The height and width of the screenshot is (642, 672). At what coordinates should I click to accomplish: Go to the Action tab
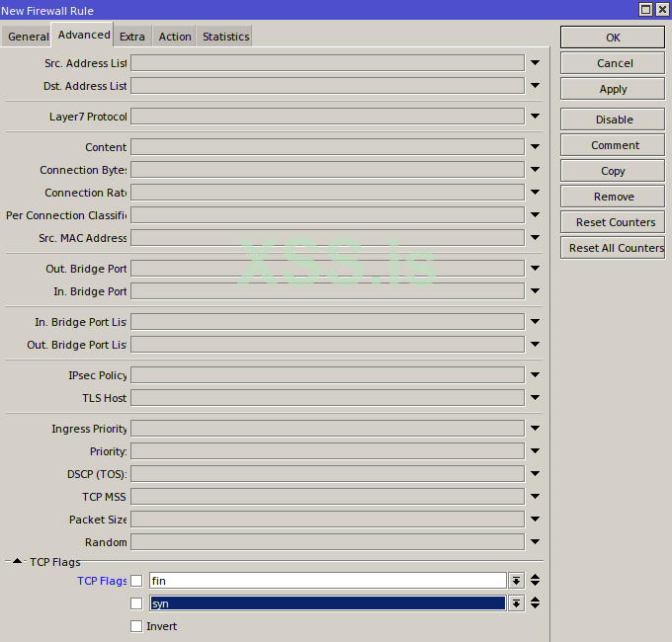[175, 37]
